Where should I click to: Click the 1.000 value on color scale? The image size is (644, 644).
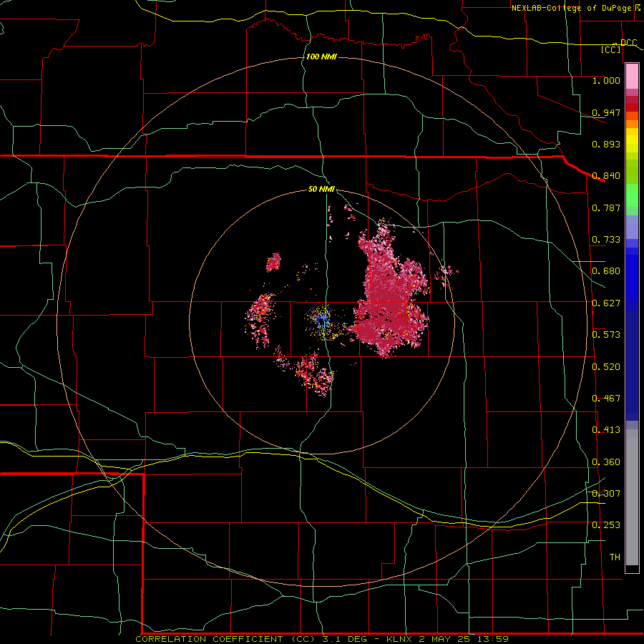tap(606, 80)
